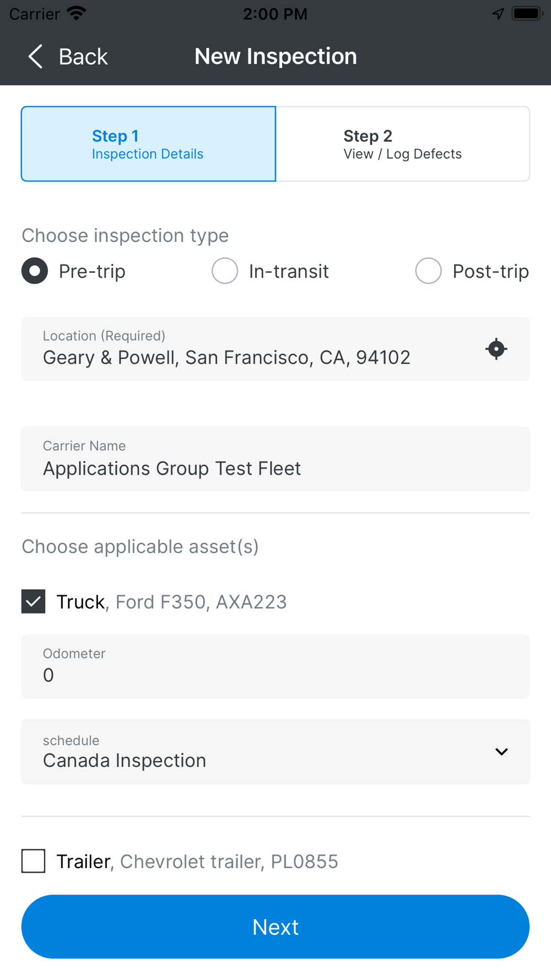Viewport: 551px width, 980px height.
Task: Switch to Step 1 Inspection Details tab
Action: [148, 144]
